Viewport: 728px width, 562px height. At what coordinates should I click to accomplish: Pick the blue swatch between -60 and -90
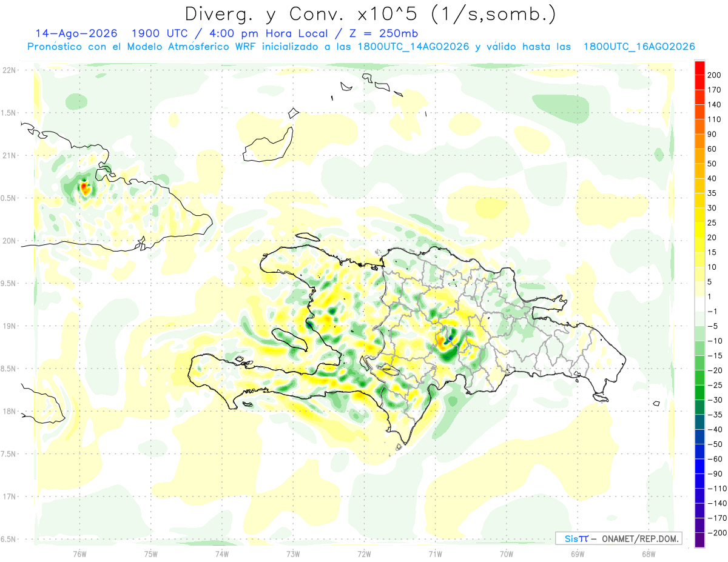click(699, 466)
